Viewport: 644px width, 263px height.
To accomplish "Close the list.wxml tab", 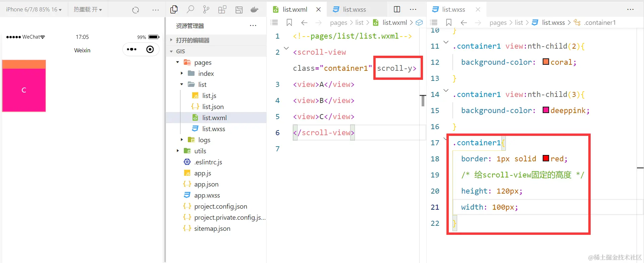I will click(319, 9).
